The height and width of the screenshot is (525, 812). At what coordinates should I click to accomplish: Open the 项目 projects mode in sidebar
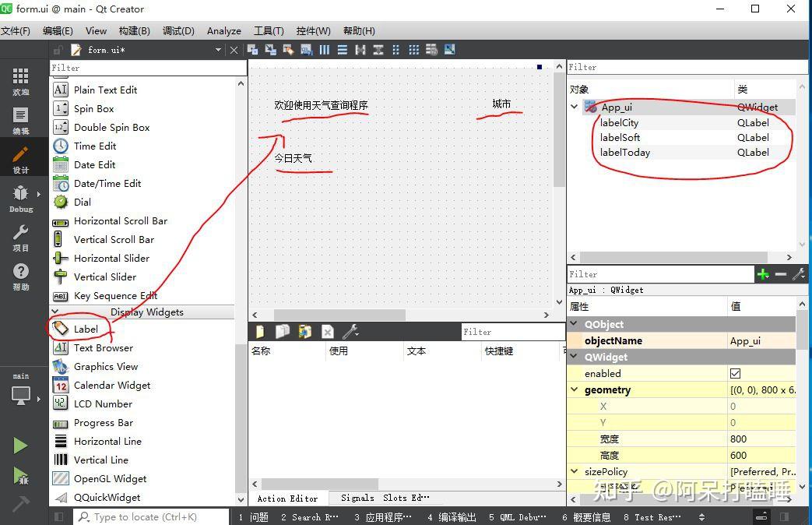click(21, 238)
